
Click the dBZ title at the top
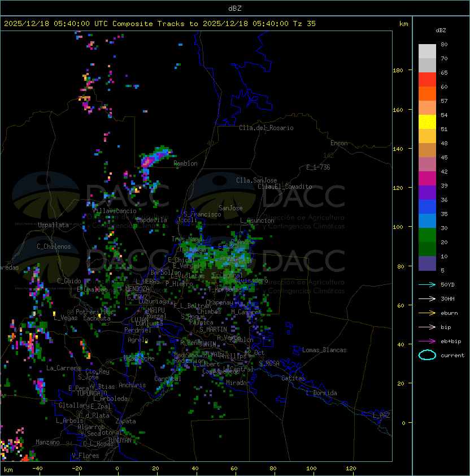coord(235,8)
